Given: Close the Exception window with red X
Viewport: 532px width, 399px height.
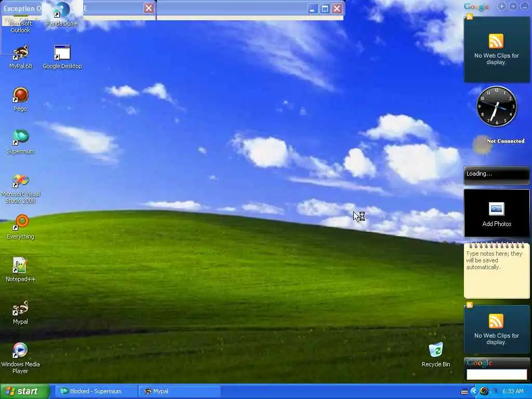Looking at the screenshot, I should click(149, 8).
